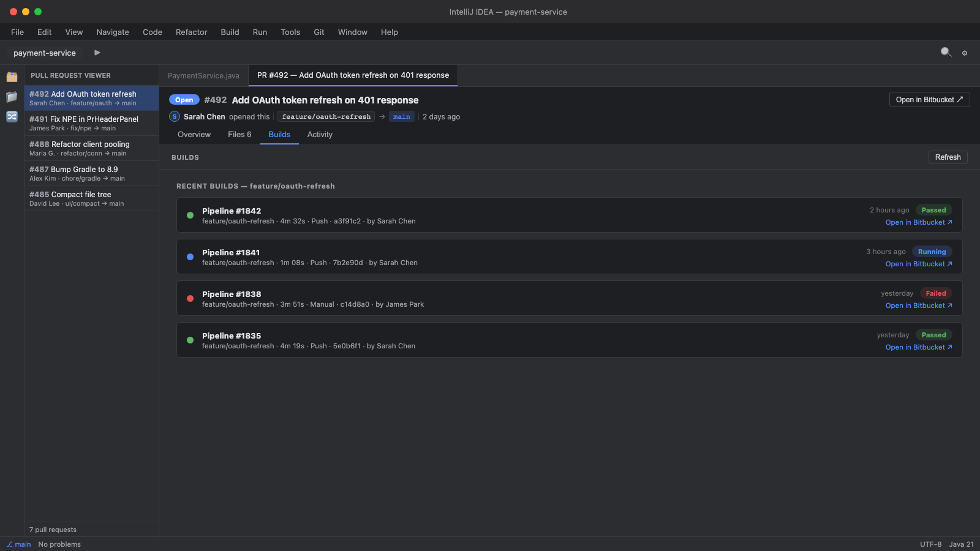The height and width of the screenshot is (551, 980).
Task: Open Pipeline #1838 in Bitbucket
Action: coord(919,305)
